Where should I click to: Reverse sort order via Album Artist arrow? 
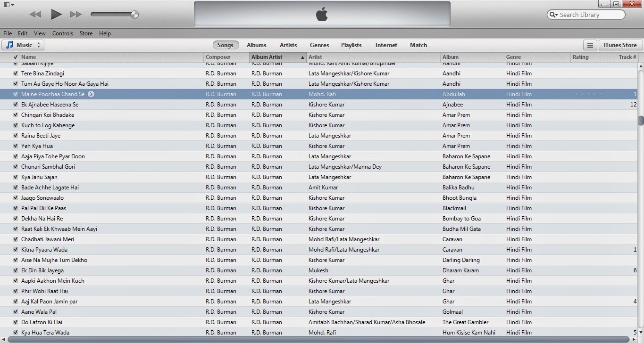302,57
